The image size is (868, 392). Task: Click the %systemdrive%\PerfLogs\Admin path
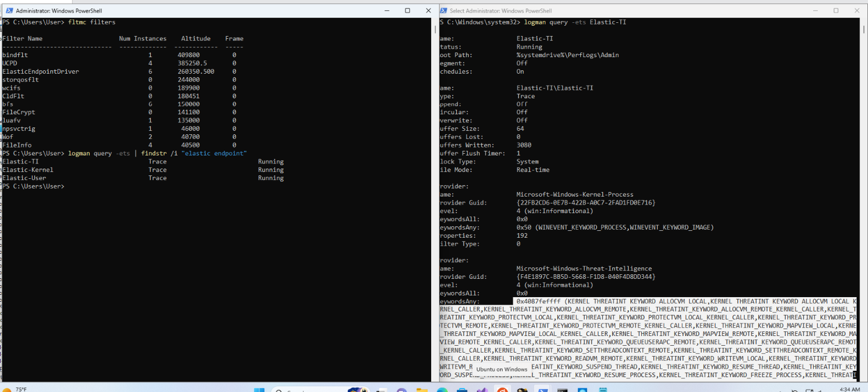pyautogui.click(x=568, y=55)
